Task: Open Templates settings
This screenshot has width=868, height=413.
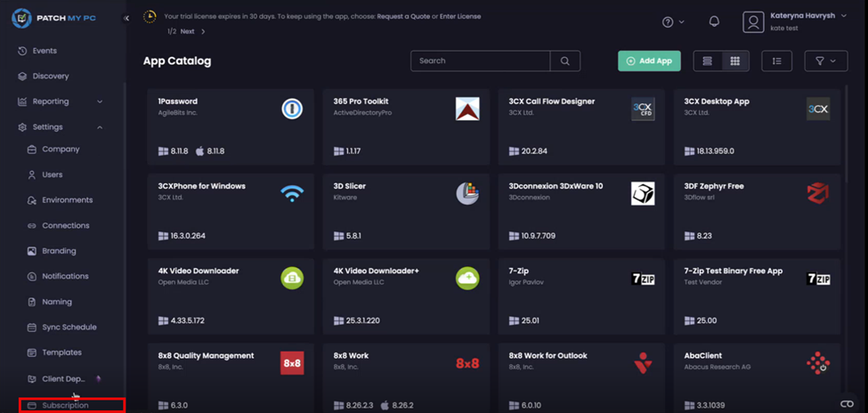Action: [x=61, y=352]
